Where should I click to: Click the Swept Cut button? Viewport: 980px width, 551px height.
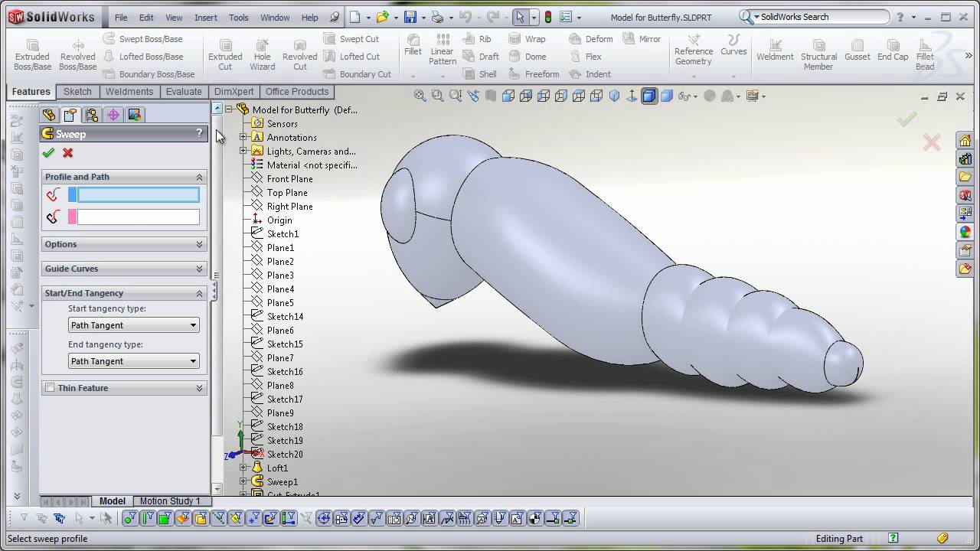pos(351,39)
